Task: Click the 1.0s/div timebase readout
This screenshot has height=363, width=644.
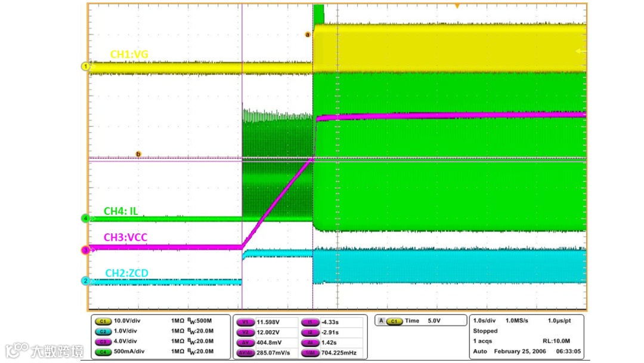Action: click(x=484, y=321)
